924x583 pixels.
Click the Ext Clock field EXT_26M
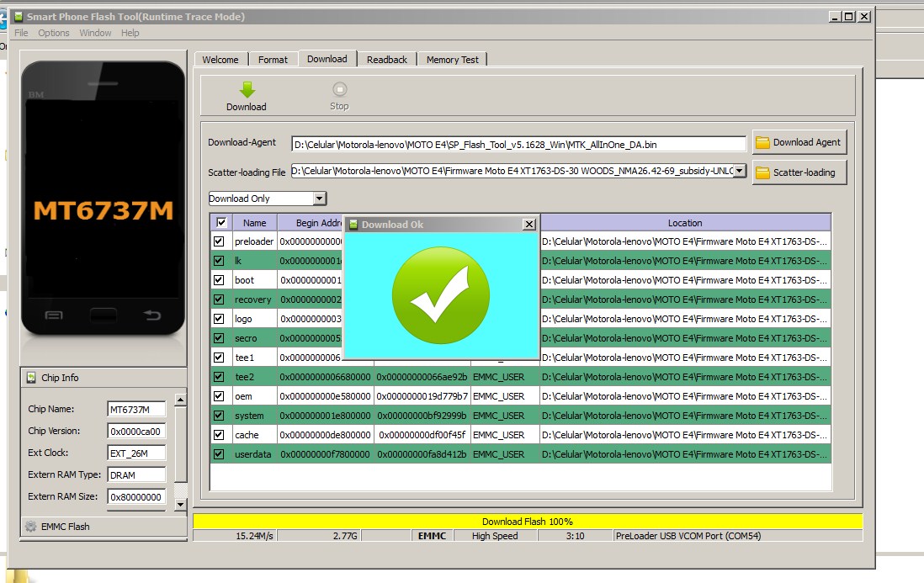[136, 453]
